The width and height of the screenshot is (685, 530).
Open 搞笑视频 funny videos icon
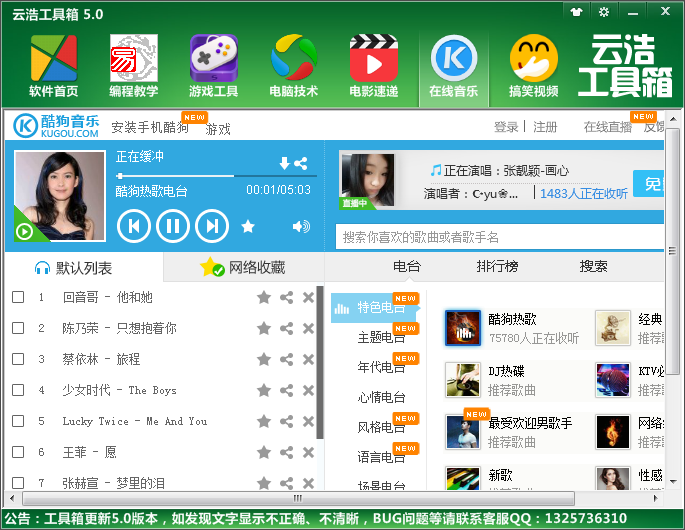(533, 66)
